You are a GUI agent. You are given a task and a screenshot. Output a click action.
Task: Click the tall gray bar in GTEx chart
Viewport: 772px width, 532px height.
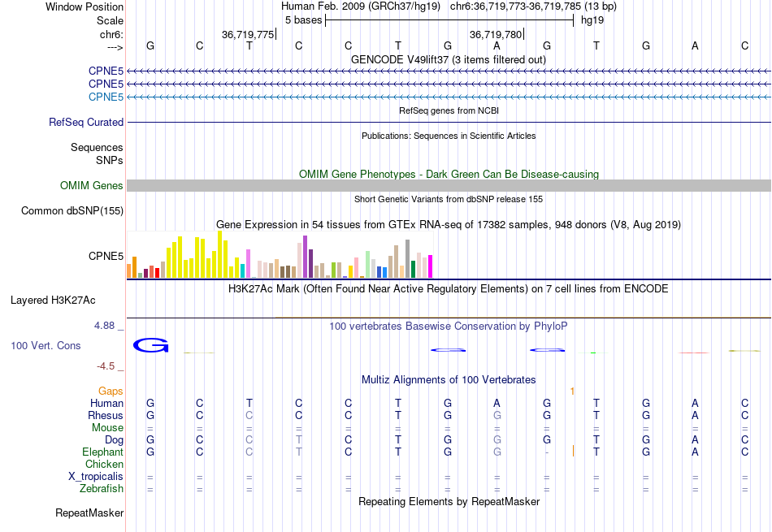coord(408,259)
